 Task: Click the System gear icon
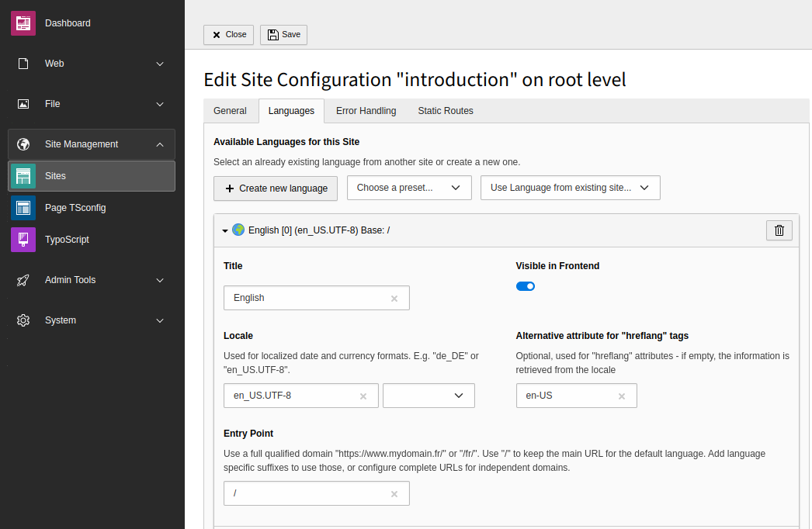(x=23, y=320)
